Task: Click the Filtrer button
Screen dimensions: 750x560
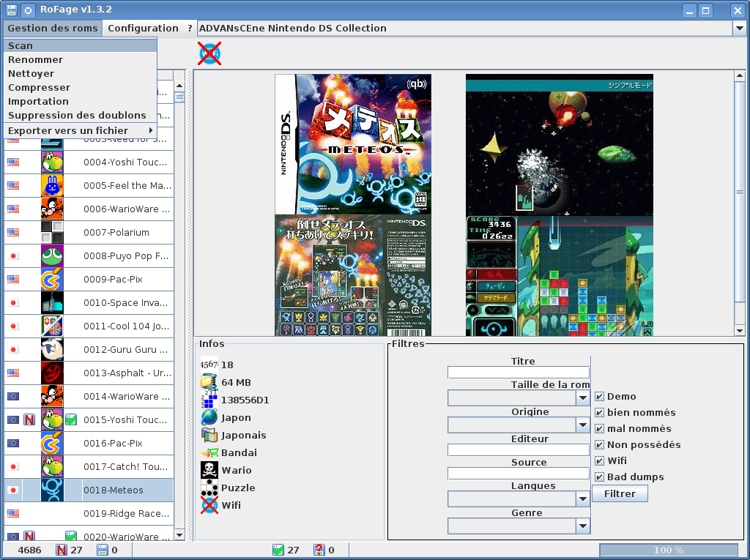Action: (x=620, y=493)
